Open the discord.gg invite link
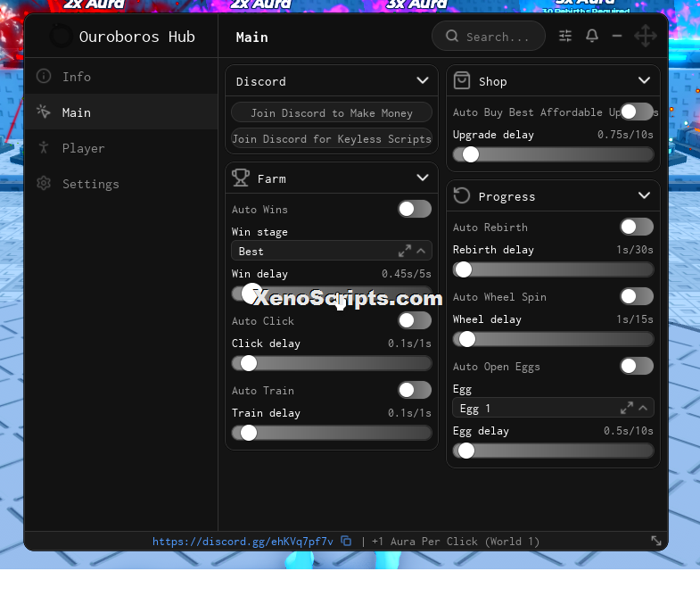The height and width of the screenshot is (596, 700). point(243,542)
